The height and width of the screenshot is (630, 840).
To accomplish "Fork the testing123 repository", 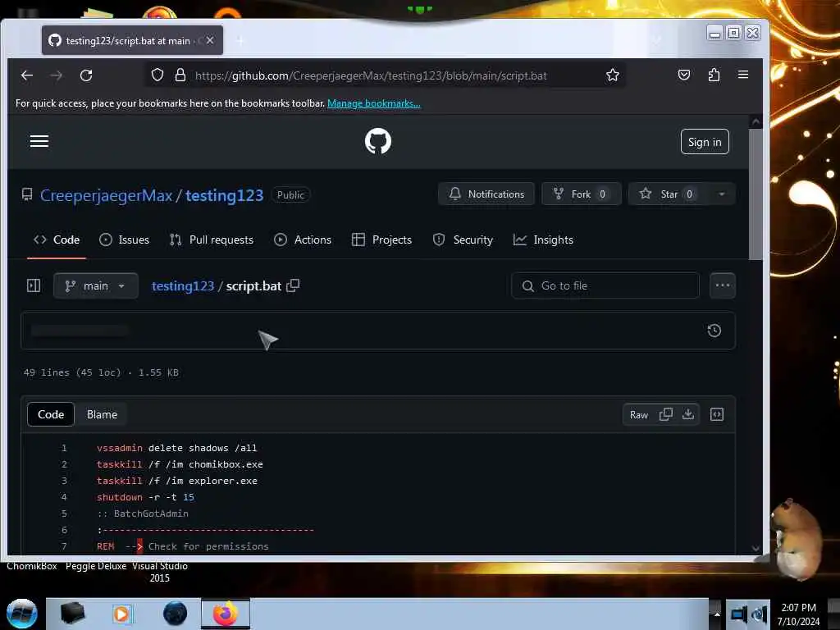I will click(x=582, y=194).
